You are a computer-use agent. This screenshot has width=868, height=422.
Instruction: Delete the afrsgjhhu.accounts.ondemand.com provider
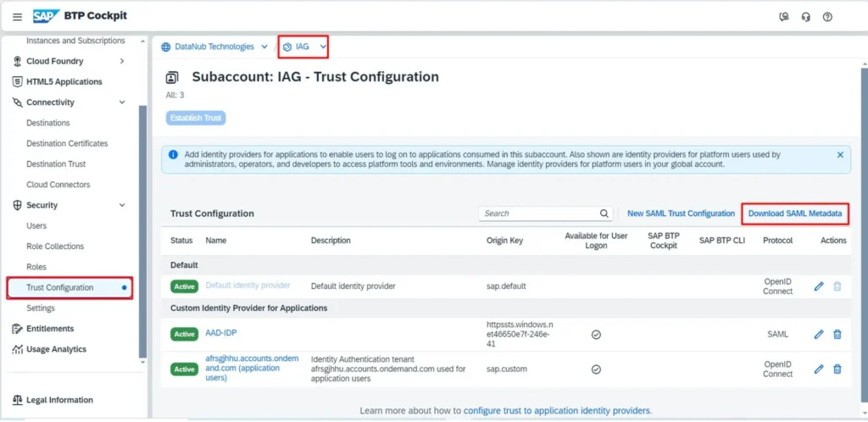[x=837, y=369]
